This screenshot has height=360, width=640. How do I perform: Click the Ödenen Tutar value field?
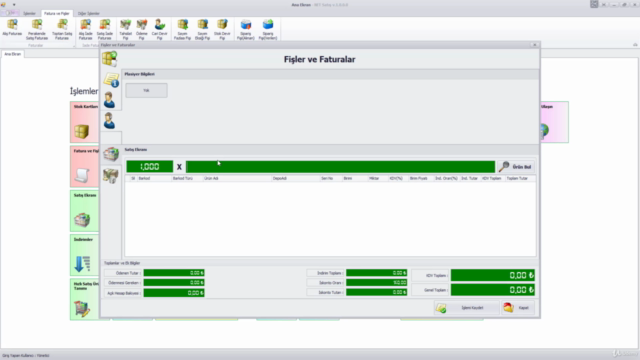point(174,273)
